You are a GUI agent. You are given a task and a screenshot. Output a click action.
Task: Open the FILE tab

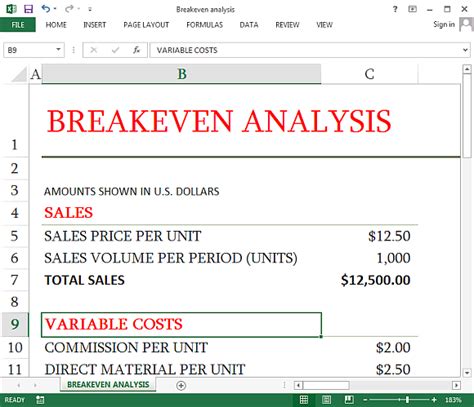tap(18, 25)
